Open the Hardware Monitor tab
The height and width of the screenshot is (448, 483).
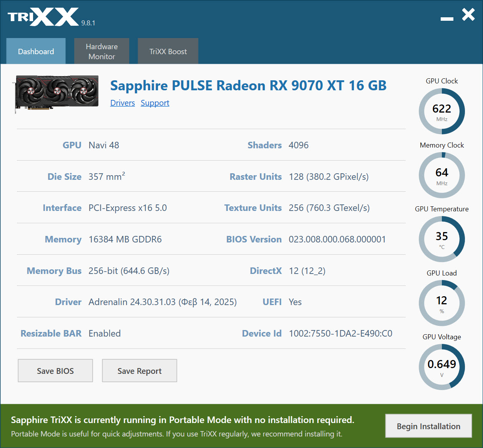pos(102,51)
